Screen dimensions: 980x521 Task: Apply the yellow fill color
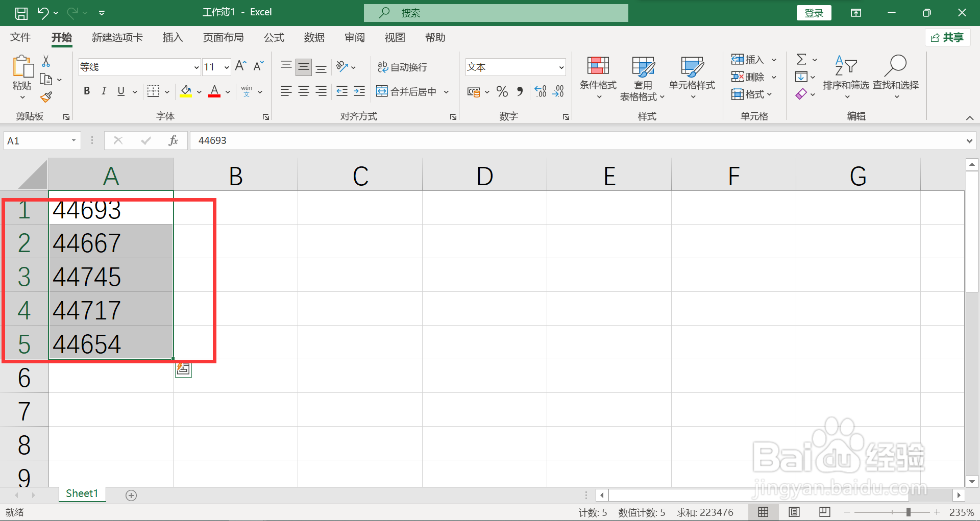pos(186,91)
